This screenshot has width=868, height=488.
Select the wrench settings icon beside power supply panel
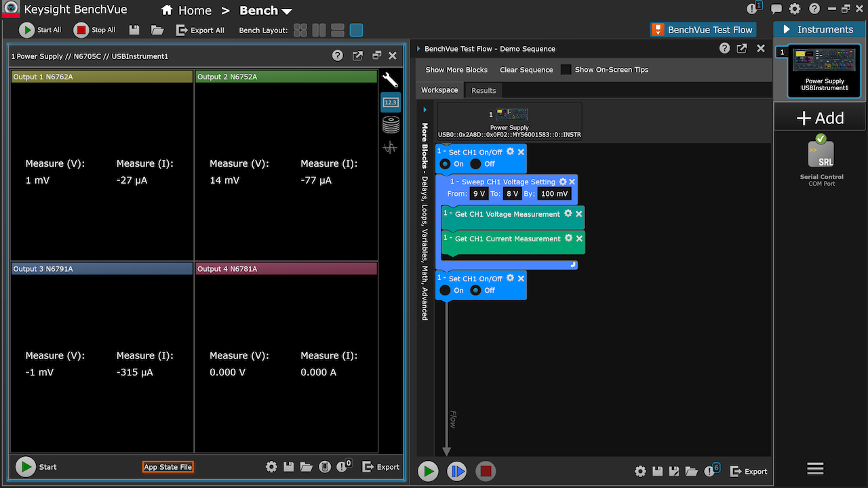[390, 79]
